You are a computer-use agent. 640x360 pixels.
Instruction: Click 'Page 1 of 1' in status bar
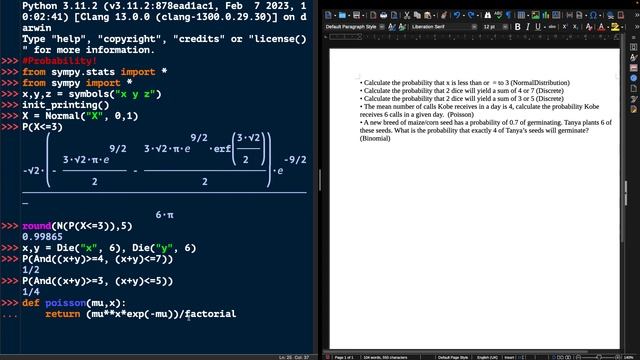point(344,357)
